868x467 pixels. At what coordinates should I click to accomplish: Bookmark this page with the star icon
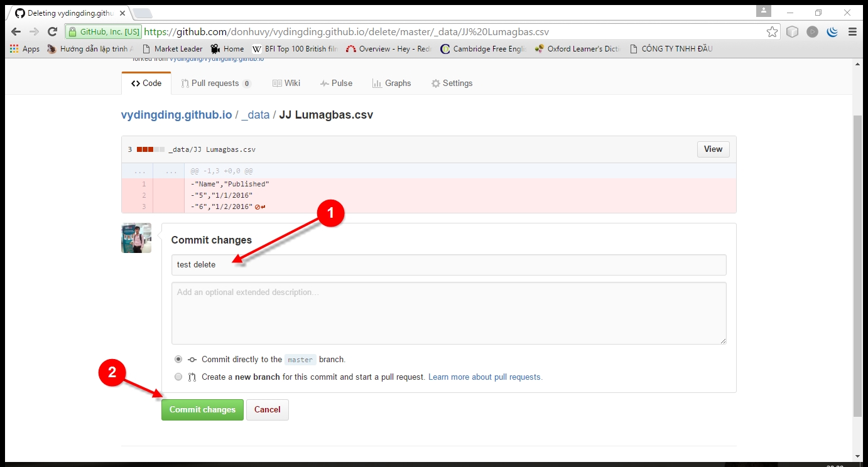[772, 31]
